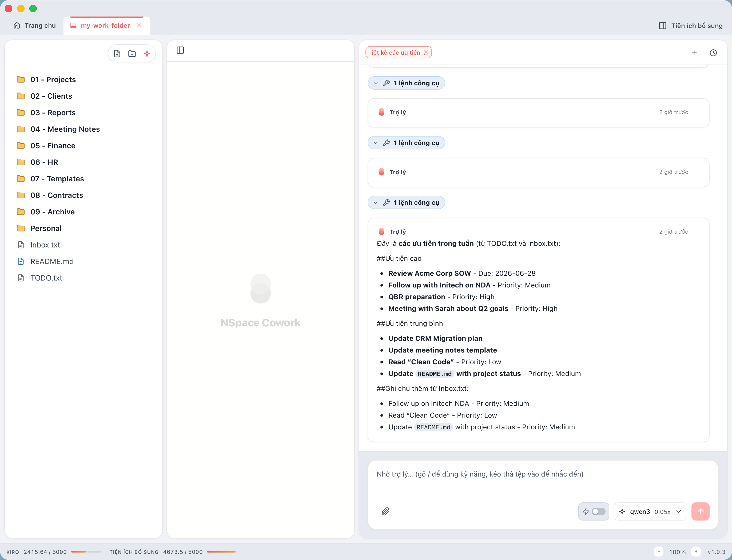Viewport: 732px width, 560px height.
Task: Click the new folder icon
Action: coord(132,53)
